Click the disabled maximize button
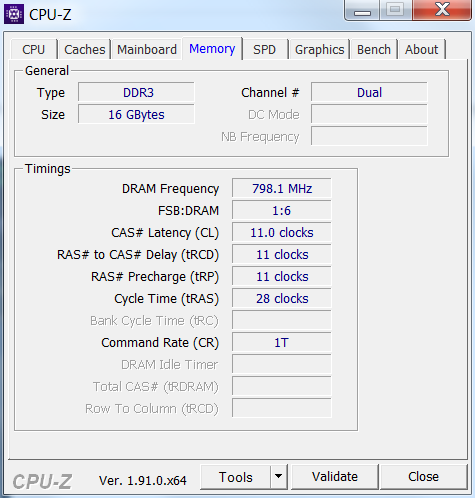The image size is (475, 498). 396,10
